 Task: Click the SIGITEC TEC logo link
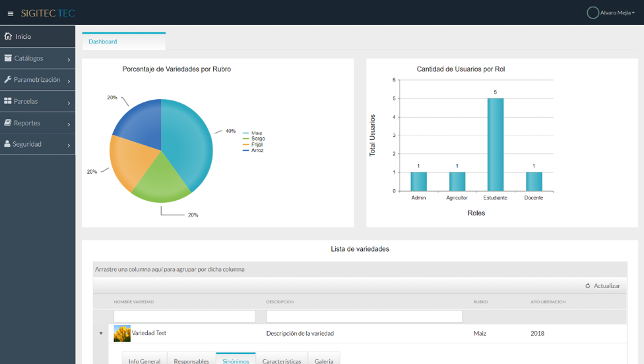(48, 13)
